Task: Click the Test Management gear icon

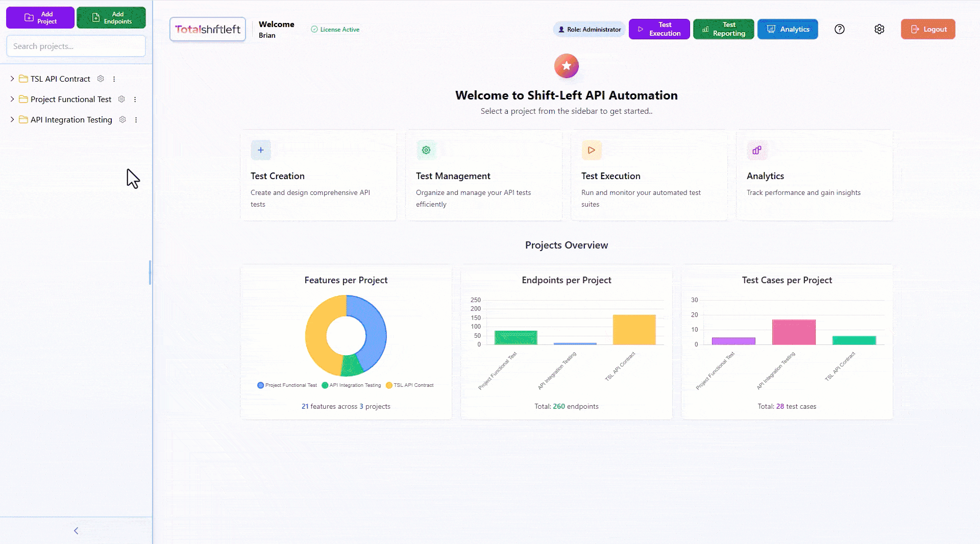Action: 426,150
